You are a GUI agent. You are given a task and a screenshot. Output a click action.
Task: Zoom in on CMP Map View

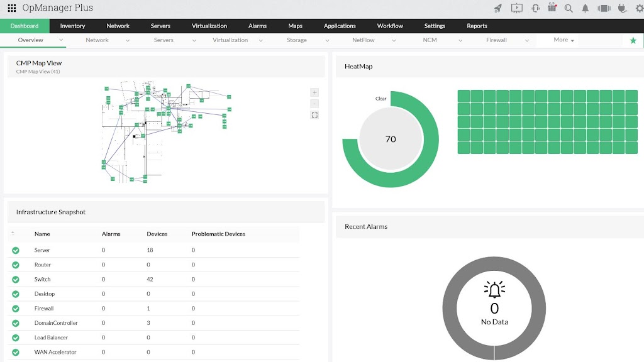coord(314,92)
